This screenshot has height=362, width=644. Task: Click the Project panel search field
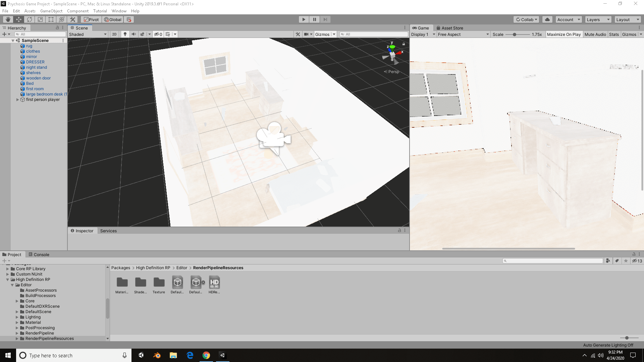coord(553,261)
